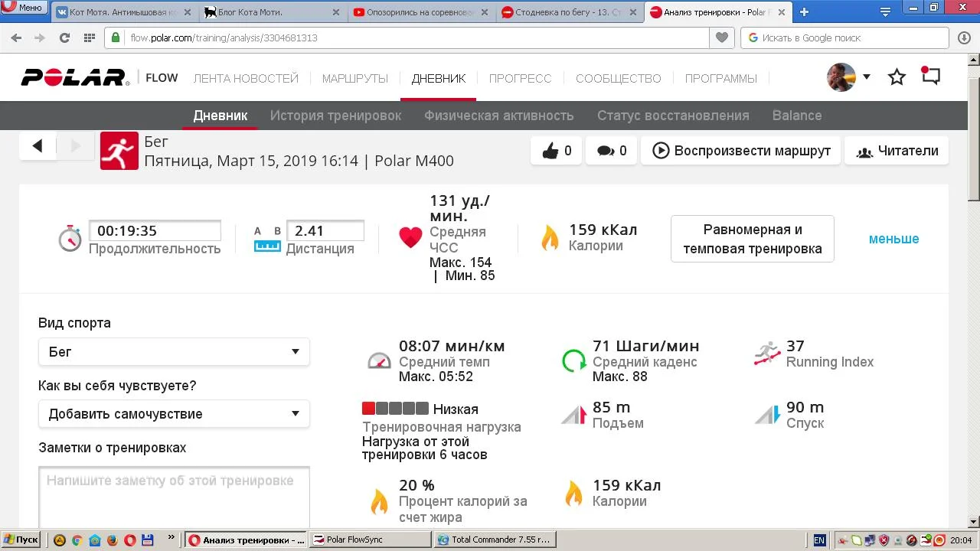Click the stopwatch duration icon

(70, 238)
